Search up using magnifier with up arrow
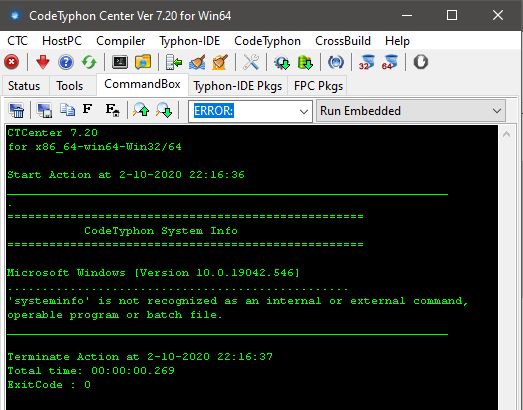The height and width of the screenshot is (410, 523). click(x=141, y=110)
